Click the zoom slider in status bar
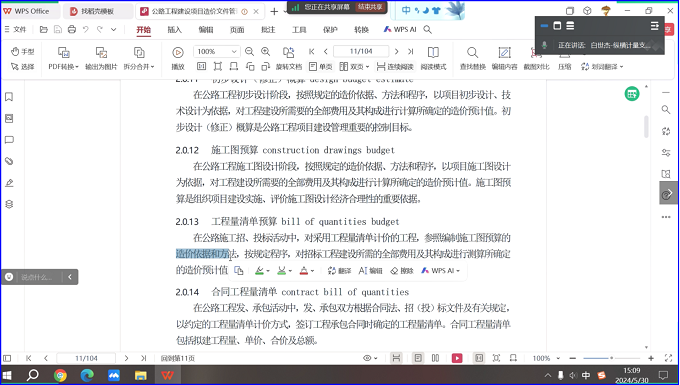Viewport: 680px width, 385px height. tap(611, 358)
